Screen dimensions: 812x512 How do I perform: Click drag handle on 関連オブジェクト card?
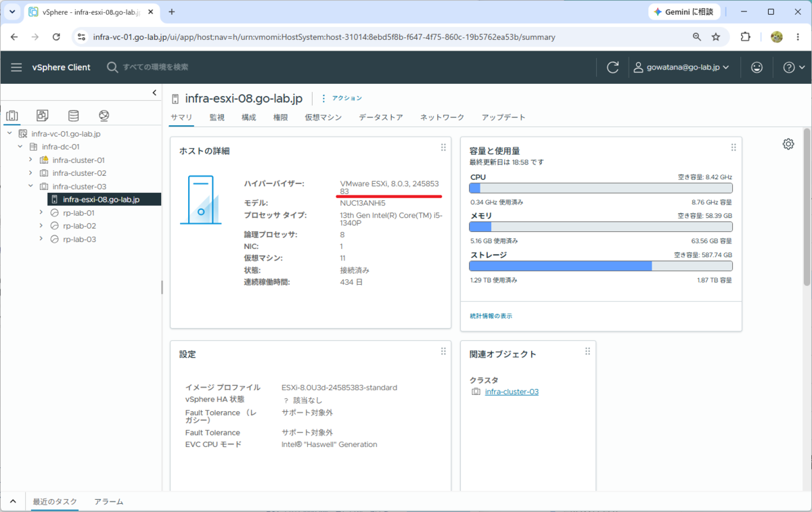tap(587, 351)
